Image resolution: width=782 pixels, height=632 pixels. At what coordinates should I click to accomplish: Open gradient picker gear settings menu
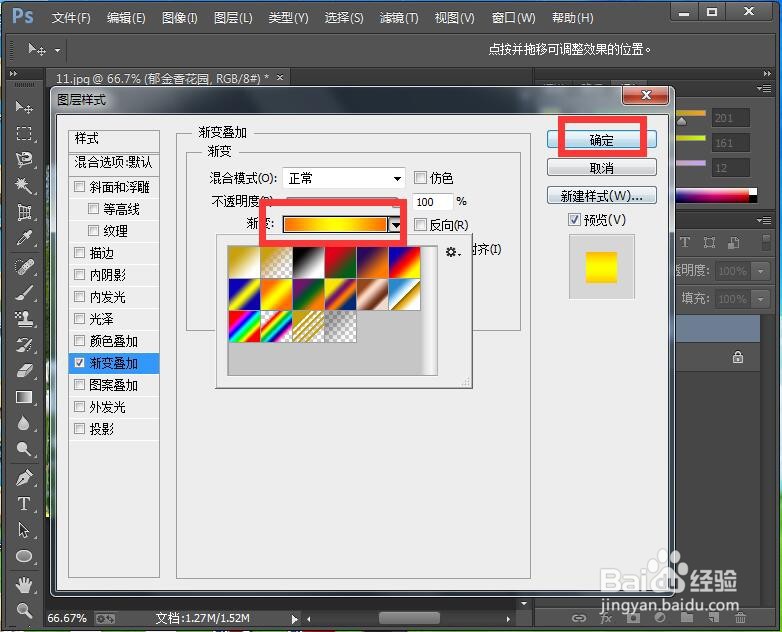coord(453,252)
